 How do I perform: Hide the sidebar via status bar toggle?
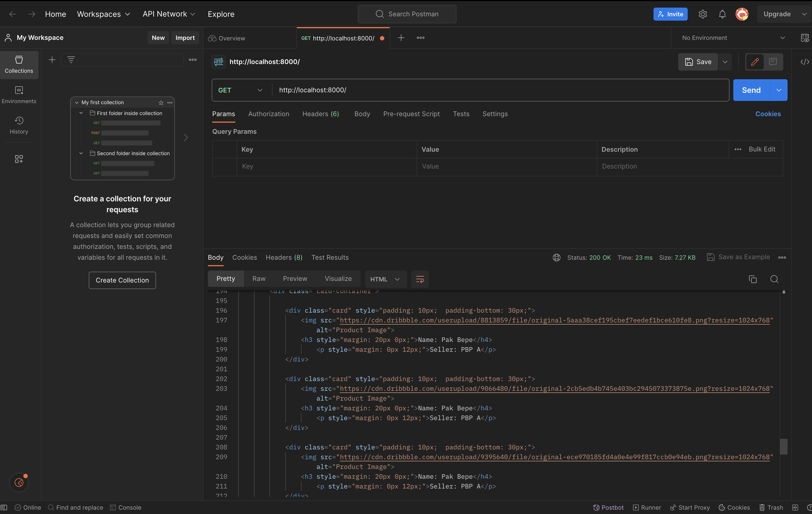click(4, 507)
